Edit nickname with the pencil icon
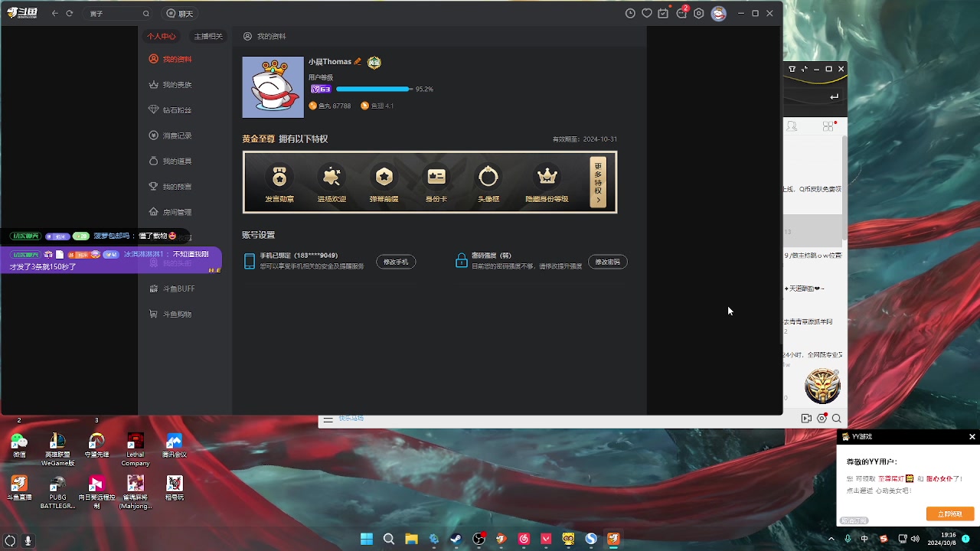980x551 pixels. point(358,61)
